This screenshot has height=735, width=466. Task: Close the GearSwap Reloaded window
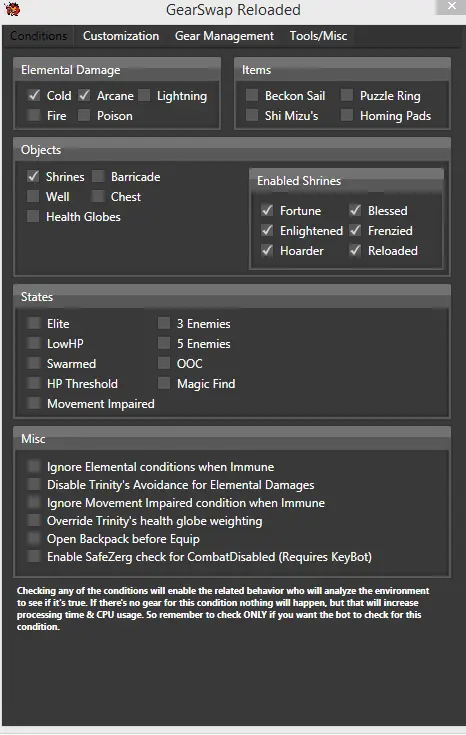click(x=451, y=6)
